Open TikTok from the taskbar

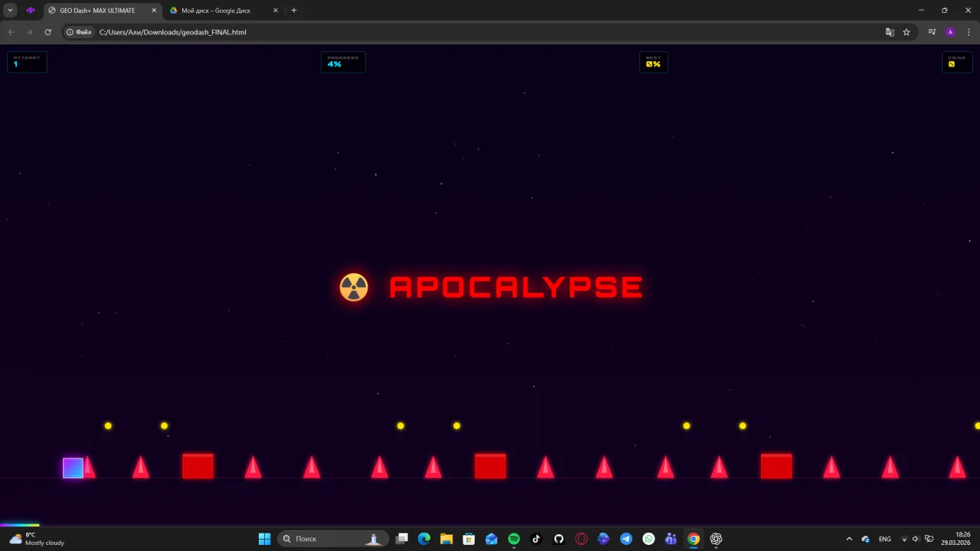pos(536,539)
